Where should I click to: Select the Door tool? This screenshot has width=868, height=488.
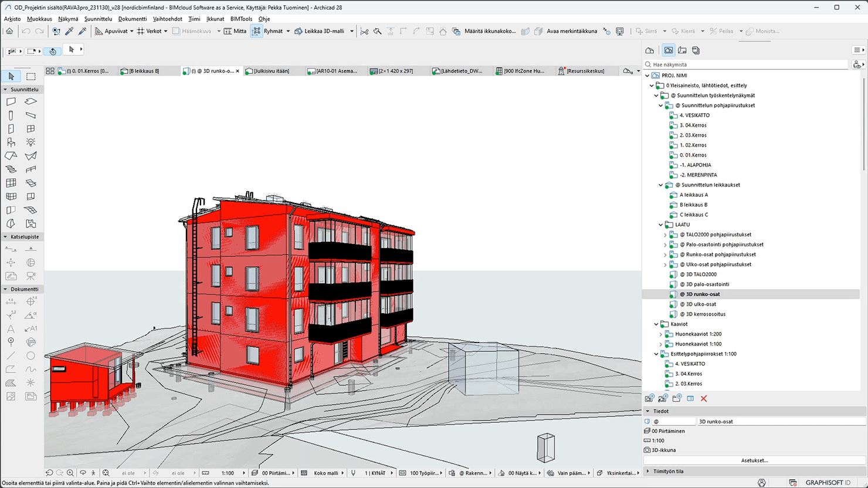pos(11,128)
